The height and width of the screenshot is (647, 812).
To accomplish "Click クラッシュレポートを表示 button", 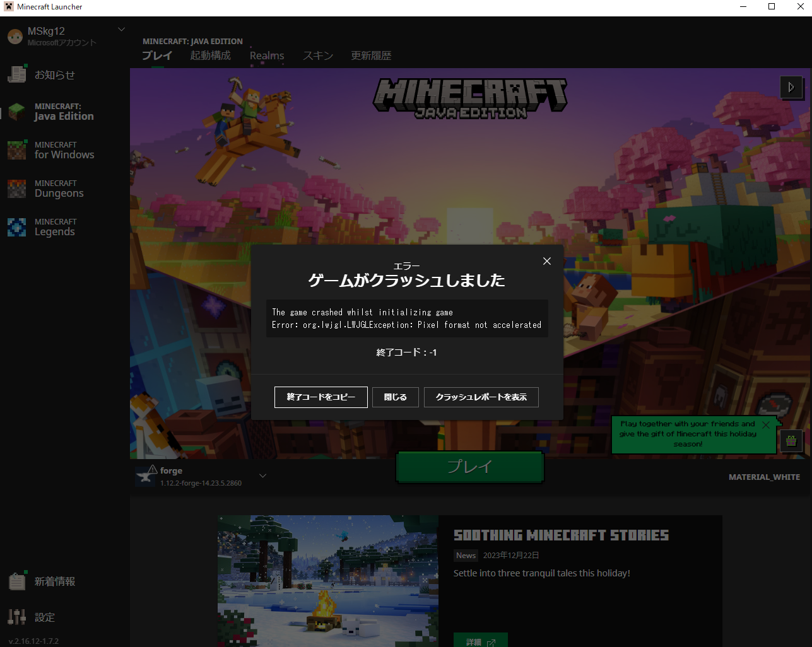I will pos(481,397).
